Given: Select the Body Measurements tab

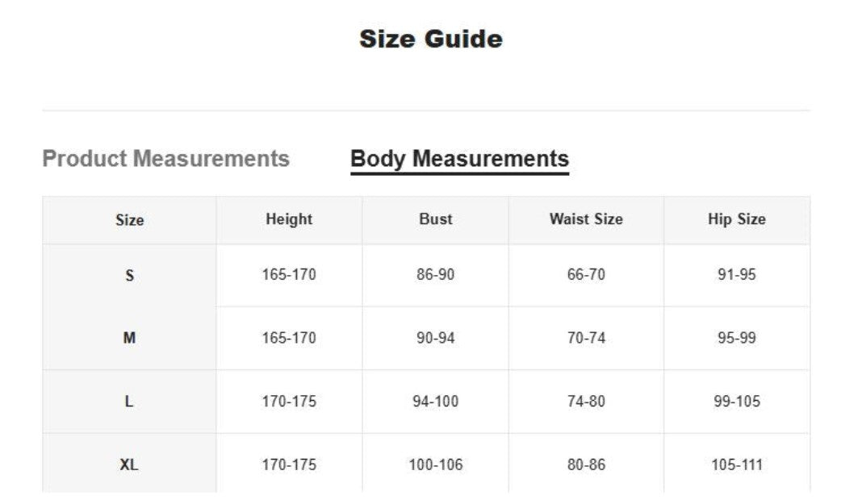Looking at the screenshot, I should coord(460,159).
